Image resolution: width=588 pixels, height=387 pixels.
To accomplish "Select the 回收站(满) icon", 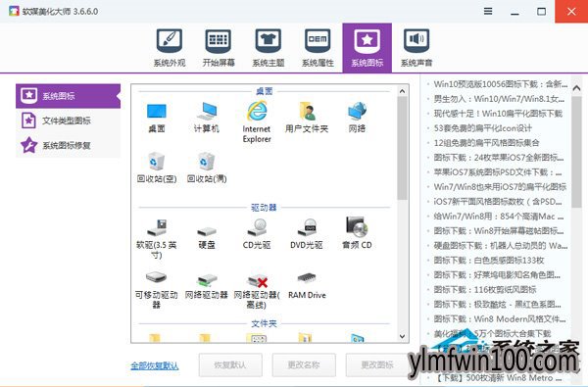I will pyautogui.click(x=207, y=168).
